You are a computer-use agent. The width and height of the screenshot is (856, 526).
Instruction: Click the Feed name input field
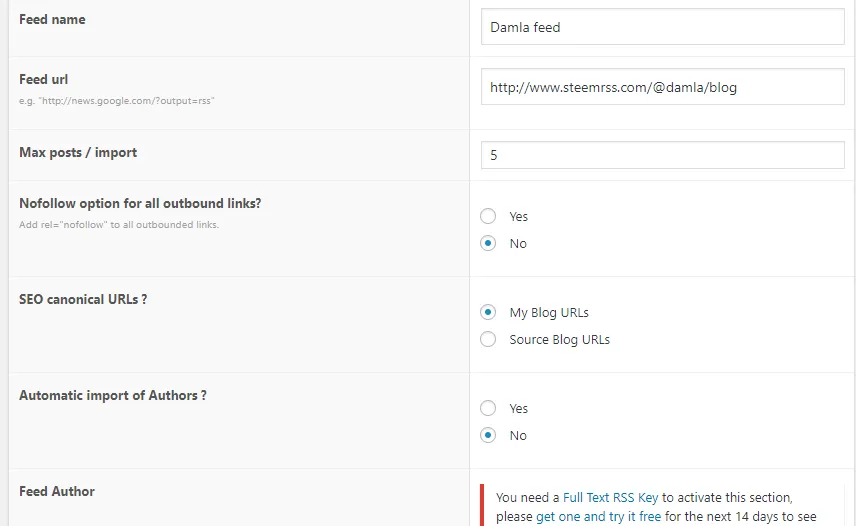(662, 27)
